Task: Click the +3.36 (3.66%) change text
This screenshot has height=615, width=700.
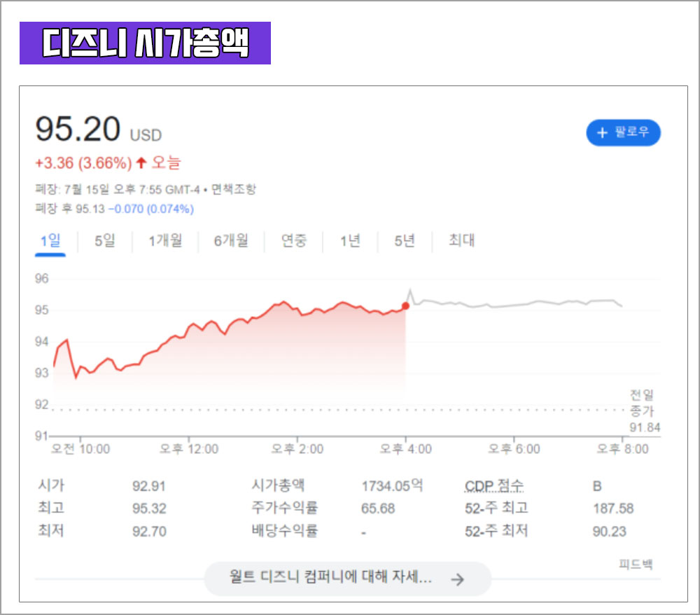Action: coord(83,163)
